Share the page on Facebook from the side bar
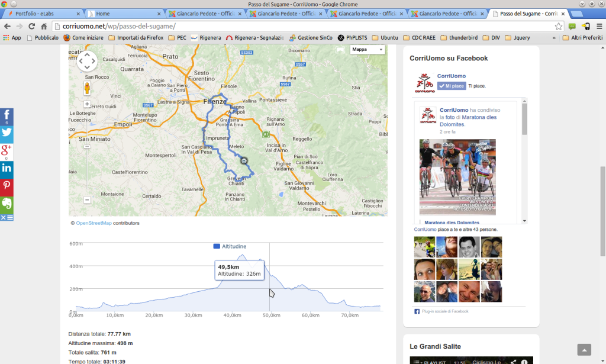Viewport: 606px width, 364px height. pos(7,117)
